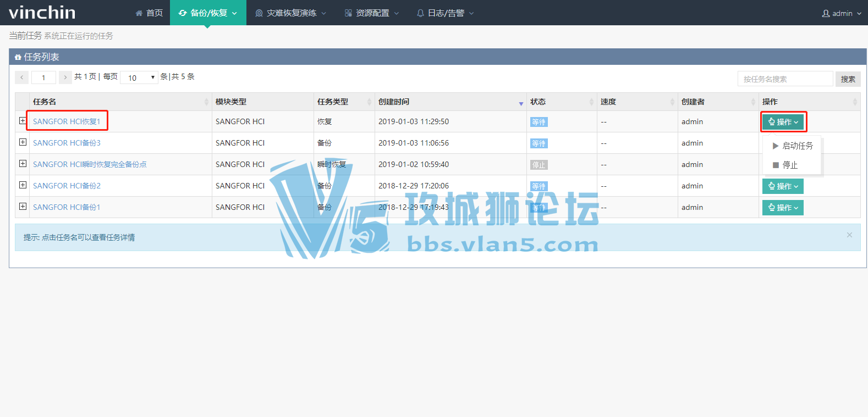Sort by 创建时间 column header
The width and height of the screenshot is (868, 417).
(x=451, y=102)
